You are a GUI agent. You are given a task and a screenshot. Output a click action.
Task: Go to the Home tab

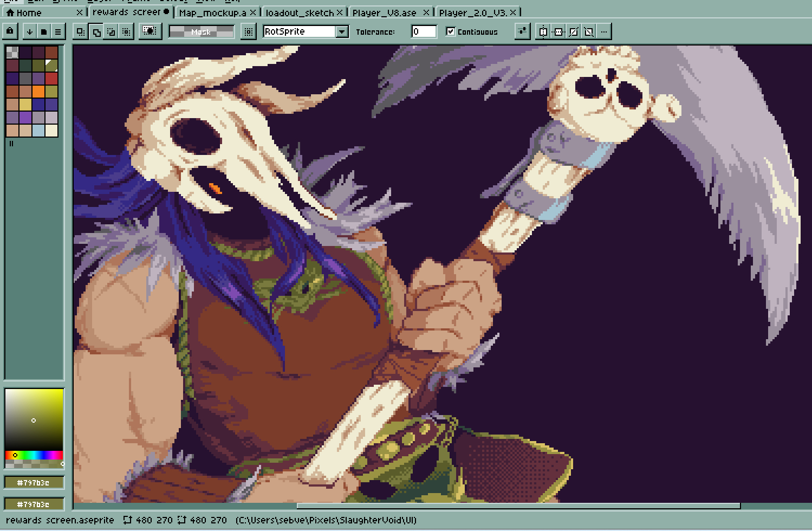point(24,12)
